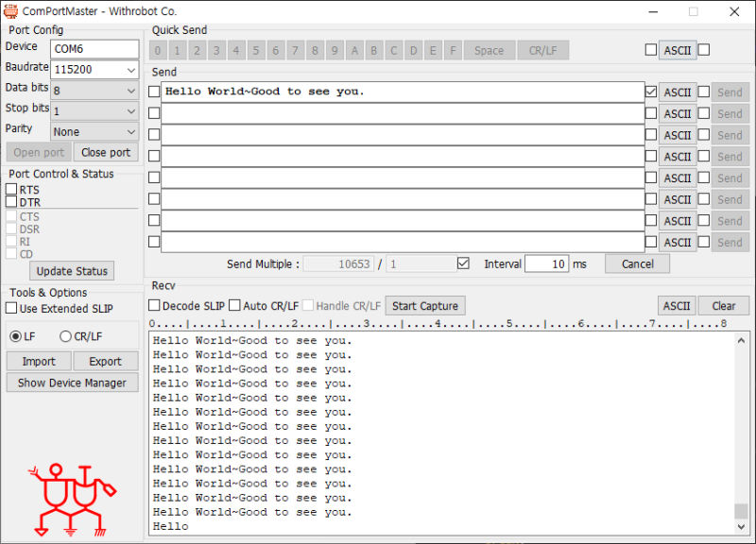Toggle checkbox right of Quick Send ASCII

[704, 50]
